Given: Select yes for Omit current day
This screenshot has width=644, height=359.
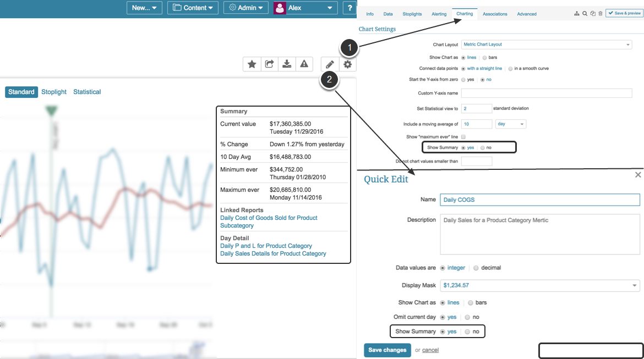Looking at the screenshot, I should [x=443, y=317].
